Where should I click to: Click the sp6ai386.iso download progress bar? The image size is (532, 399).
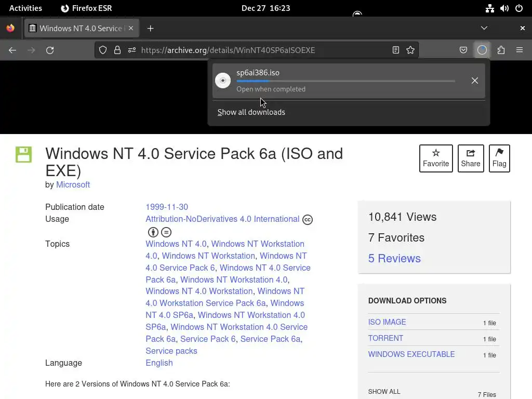pyautogui.click(x=345, y=81)
